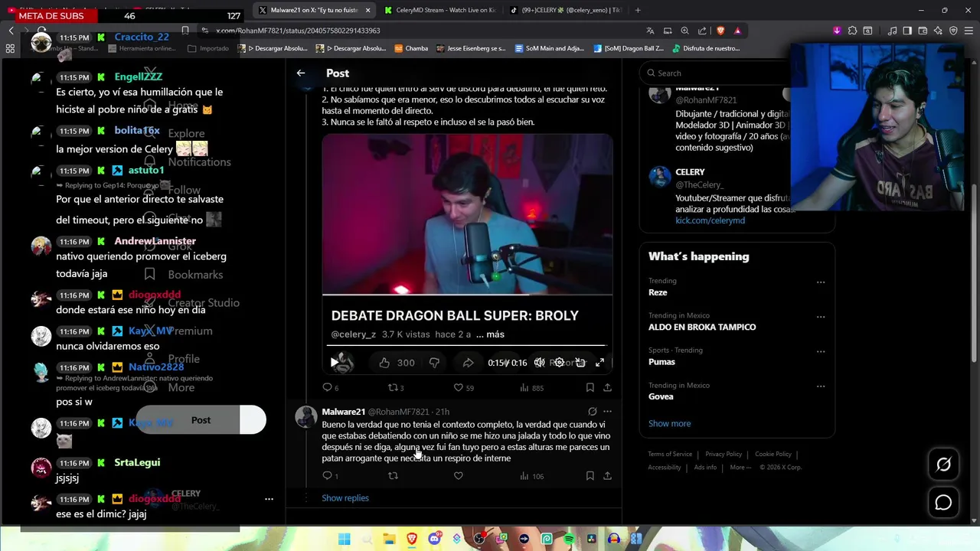Open Brave Shields lion icon
Screen dimensions: 980x551
(720, 31)
